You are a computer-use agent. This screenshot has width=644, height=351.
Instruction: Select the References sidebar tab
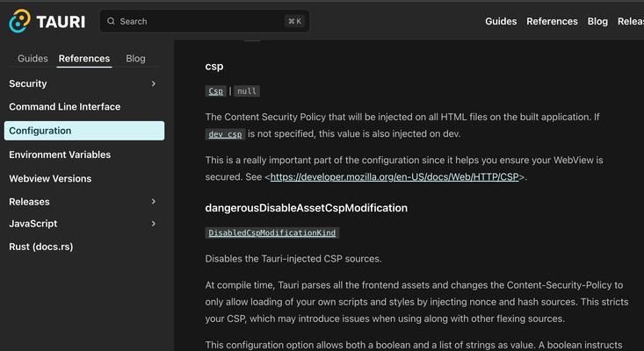click(84, 59)
